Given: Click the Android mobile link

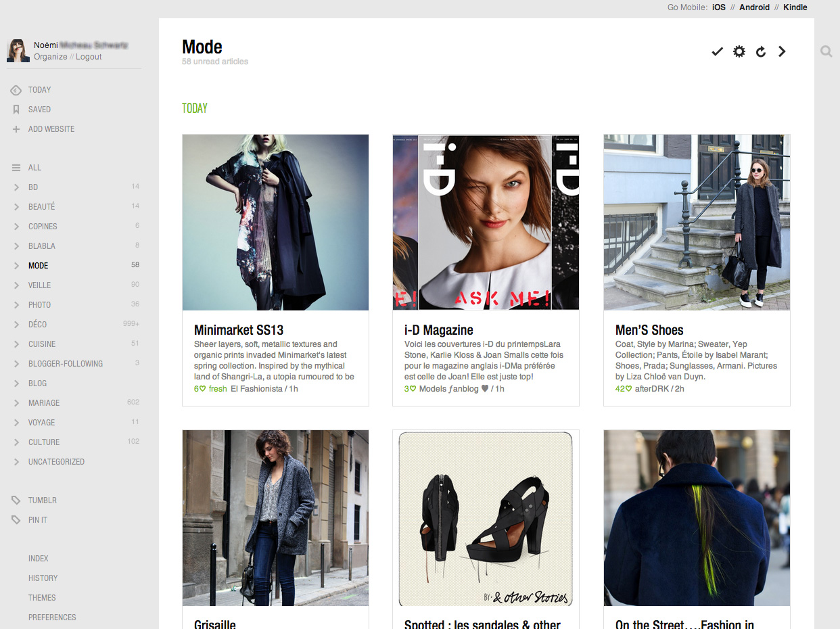Looking at the screenshot, I should point(754,7).
